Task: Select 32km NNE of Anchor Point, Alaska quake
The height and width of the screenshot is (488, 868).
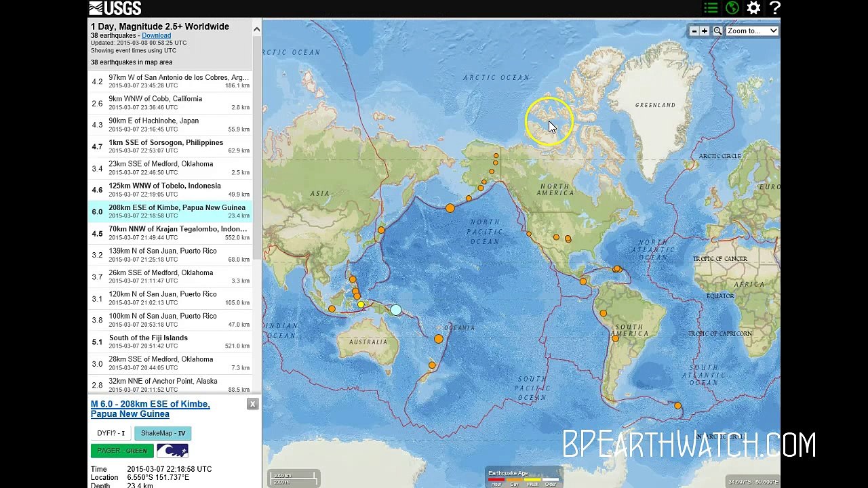Action: point(170,385)
